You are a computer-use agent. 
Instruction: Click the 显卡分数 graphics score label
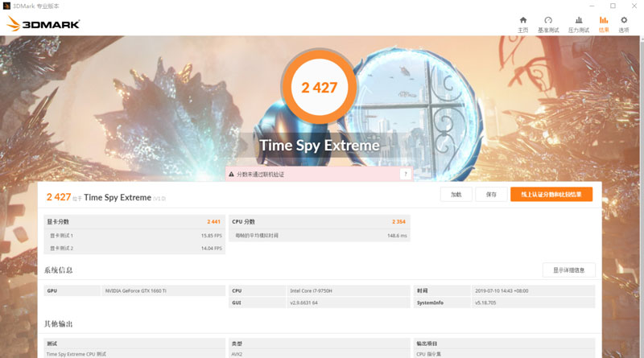coord(58,222)
